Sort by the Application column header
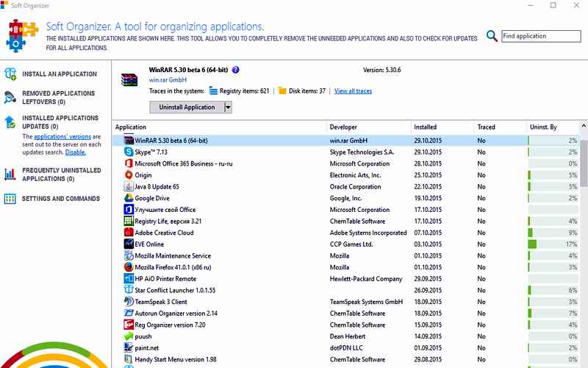Screen dimensions: 588x368 point(131,127)
